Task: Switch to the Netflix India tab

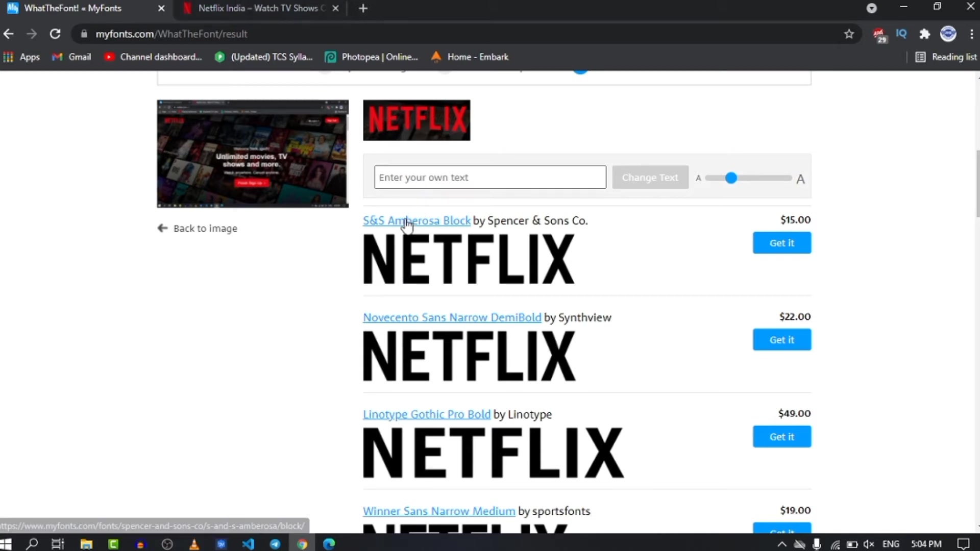Action: click(260, 8)
